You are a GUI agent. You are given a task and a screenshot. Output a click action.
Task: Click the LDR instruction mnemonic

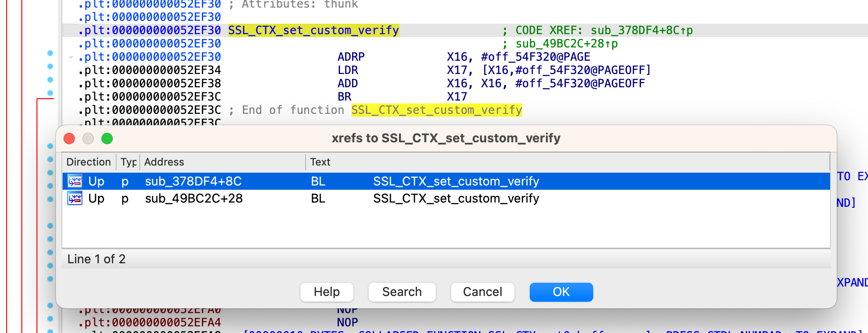[x=348, y=70]
